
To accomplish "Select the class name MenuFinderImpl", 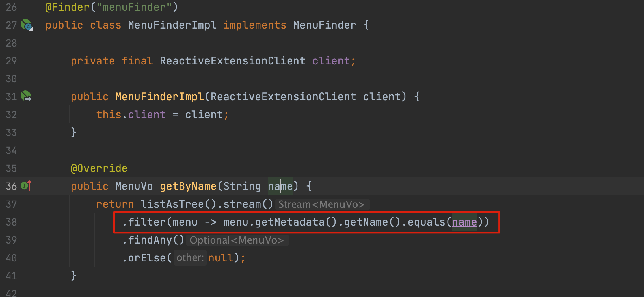I will click(x=172, y=25).
